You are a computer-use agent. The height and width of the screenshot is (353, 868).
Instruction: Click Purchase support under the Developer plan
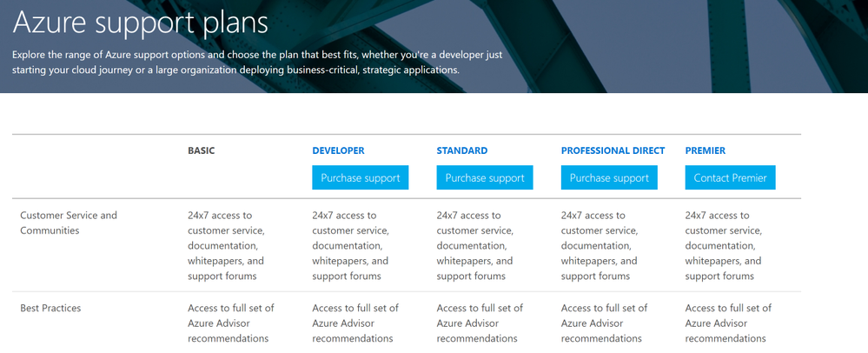point(360,177)
